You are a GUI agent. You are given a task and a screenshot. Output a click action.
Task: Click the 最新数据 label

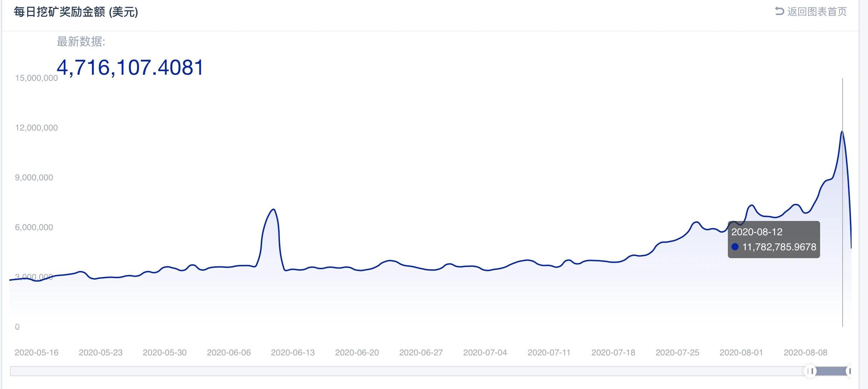point(81,42)
